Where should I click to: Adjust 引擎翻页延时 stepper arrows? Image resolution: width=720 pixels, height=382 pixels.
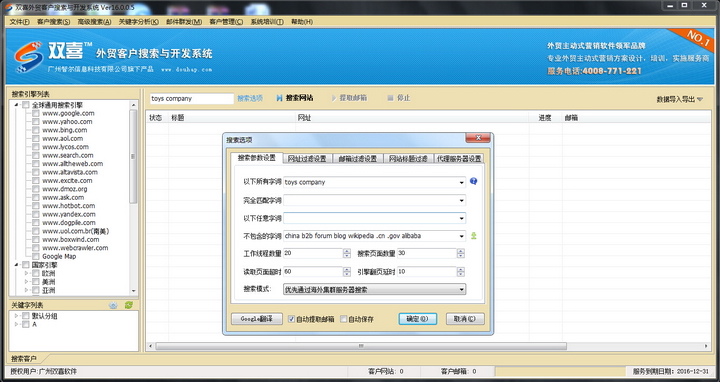461,272
